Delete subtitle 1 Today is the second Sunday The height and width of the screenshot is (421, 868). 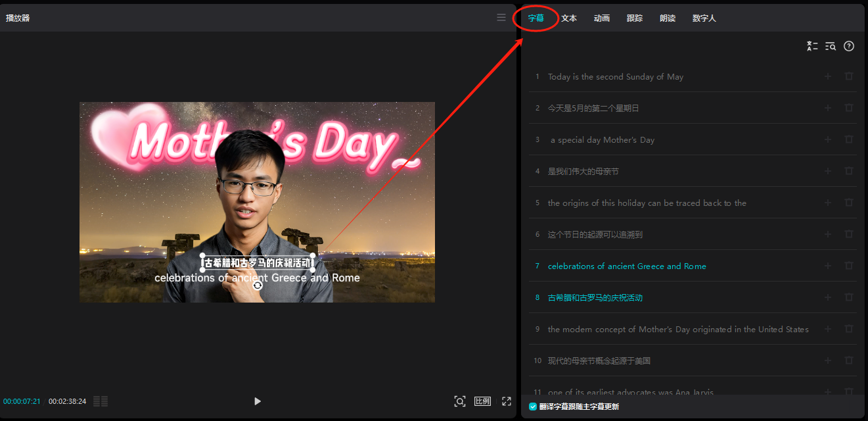(x=849, y=76)
